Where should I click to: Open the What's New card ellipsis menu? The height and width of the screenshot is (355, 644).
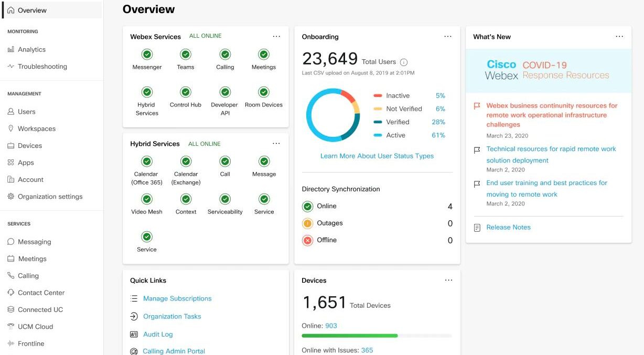(x=619, y=37)
